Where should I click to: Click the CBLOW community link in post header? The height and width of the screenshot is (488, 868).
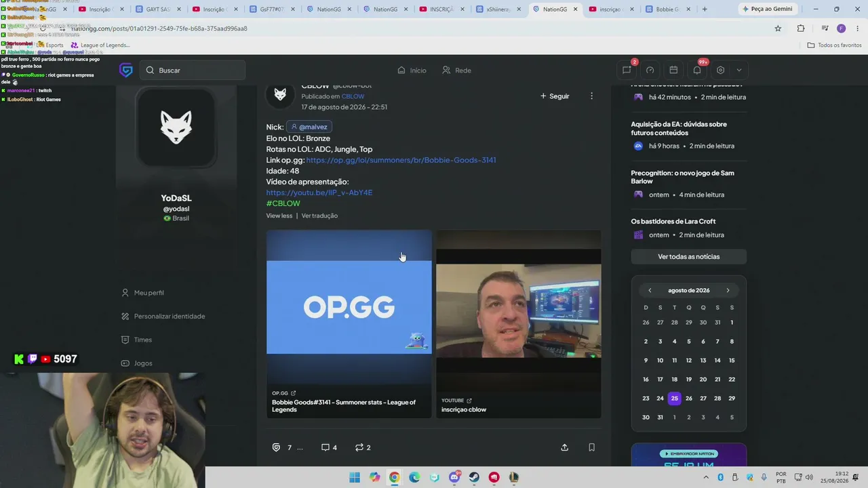[353, 97]
